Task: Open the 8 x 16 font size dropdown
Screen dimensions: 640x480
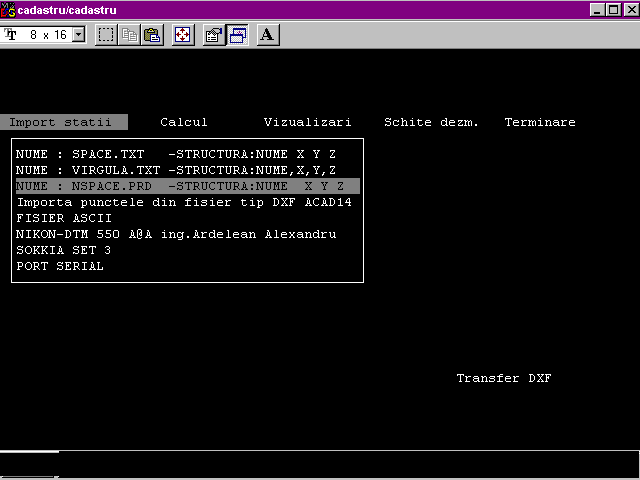Action: pos(78,35)
